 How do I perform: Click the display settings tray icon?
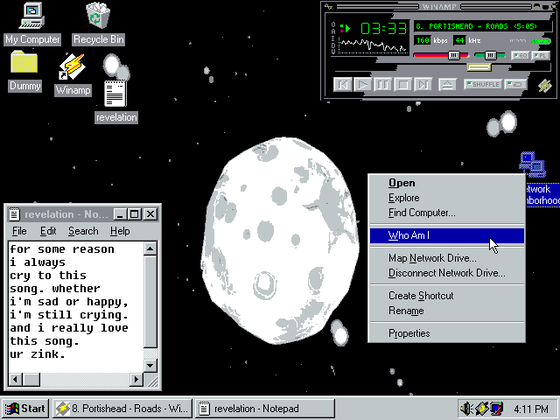pos(496,408)
